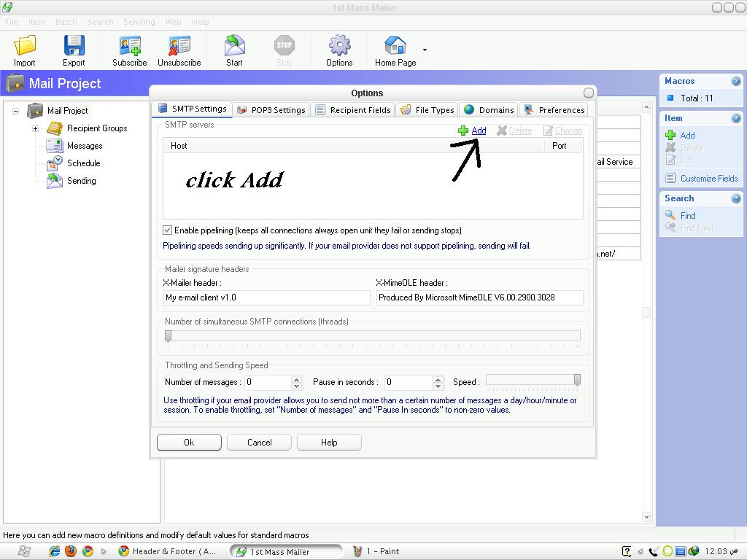Click the Import folder icon
This screenshot has height=560, width=747.
point(25,46)
